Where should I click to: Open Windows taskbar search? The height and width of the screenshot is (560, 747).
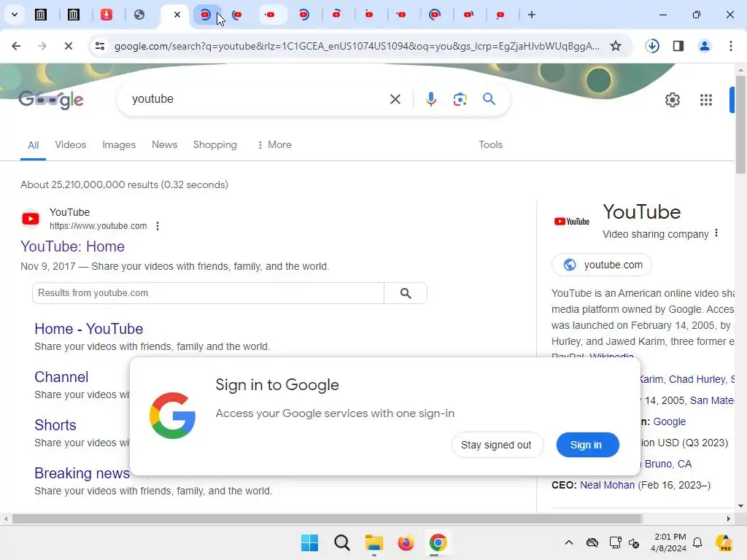(x=341, y=542)
